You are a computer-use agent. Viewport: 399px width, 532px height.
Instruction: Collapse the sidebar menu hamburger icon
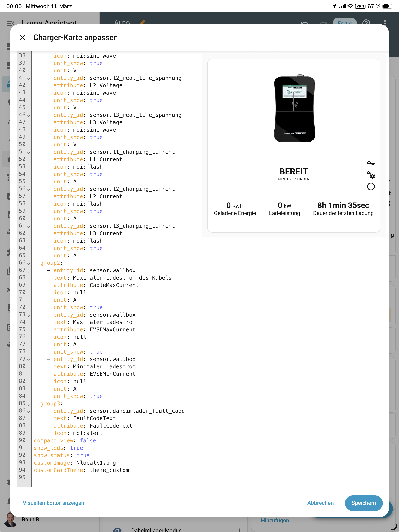11,23
